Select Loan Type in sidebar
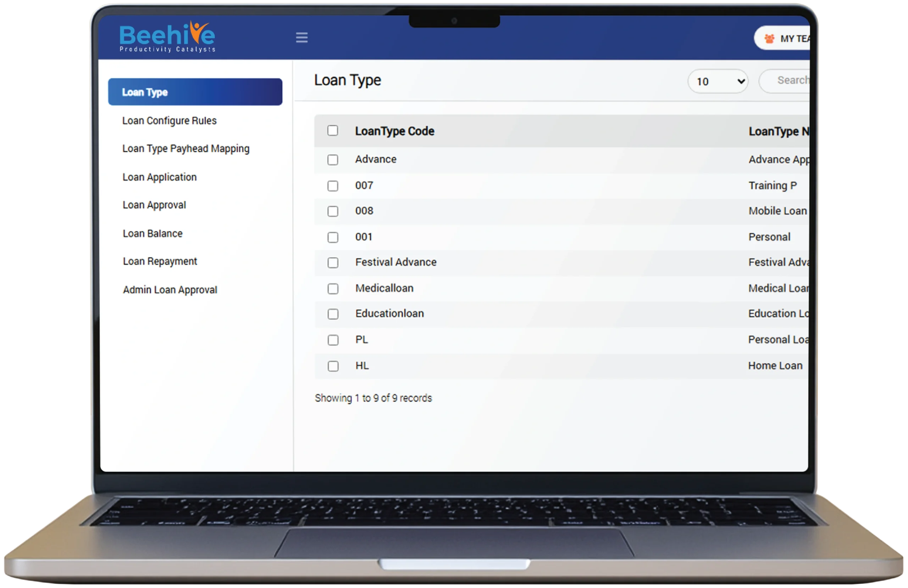Image resolution: width=908 pixels, height=588 pixels. pos(195,92)
